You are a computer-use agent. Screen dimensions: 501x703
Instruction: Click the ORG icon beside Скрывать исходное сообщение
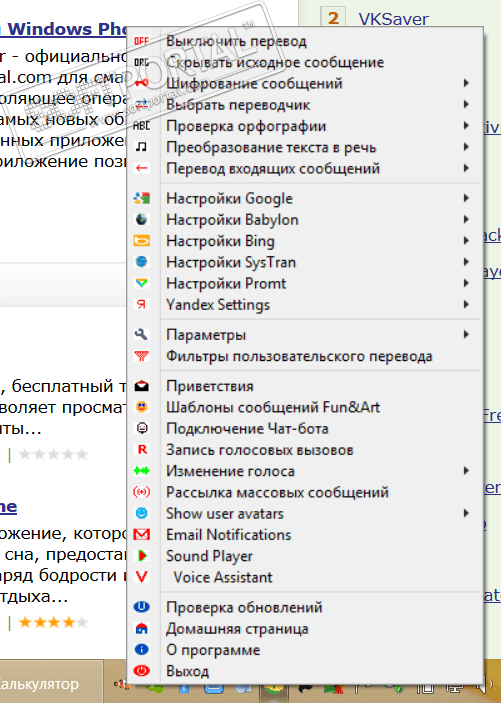point(141,62)
